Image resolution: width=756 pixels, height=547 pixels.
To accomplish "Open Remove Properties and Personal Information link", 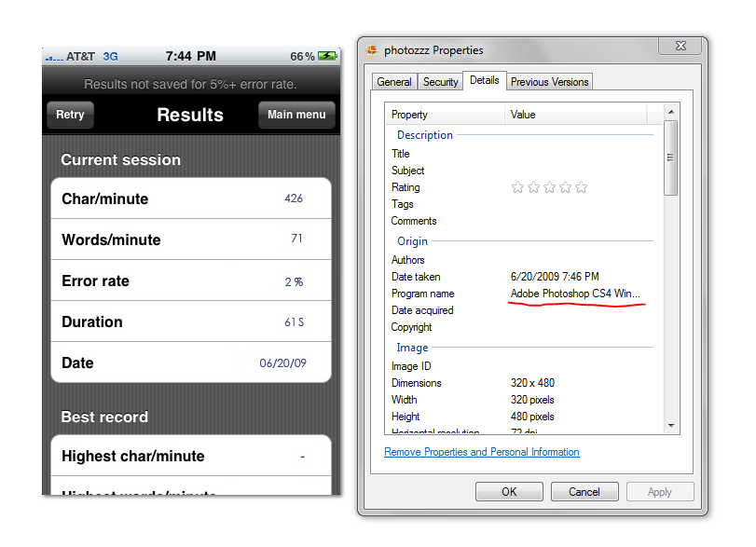I will tap(482, 452).
